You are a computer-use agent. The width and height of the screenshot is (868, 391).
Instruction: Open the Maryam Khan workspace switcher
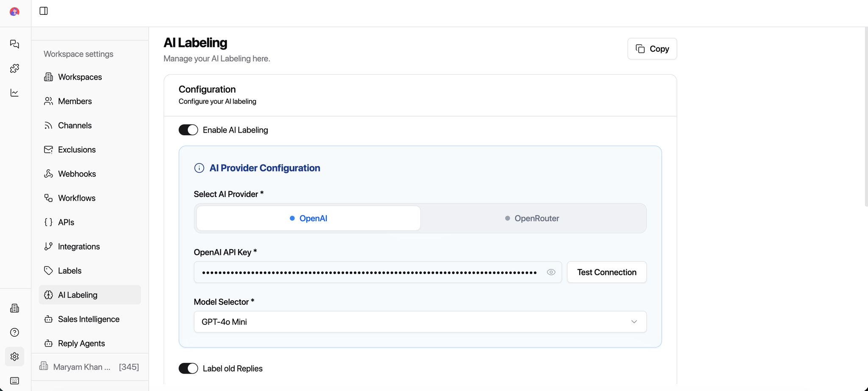pyautogui.click(x=89, y=367)
